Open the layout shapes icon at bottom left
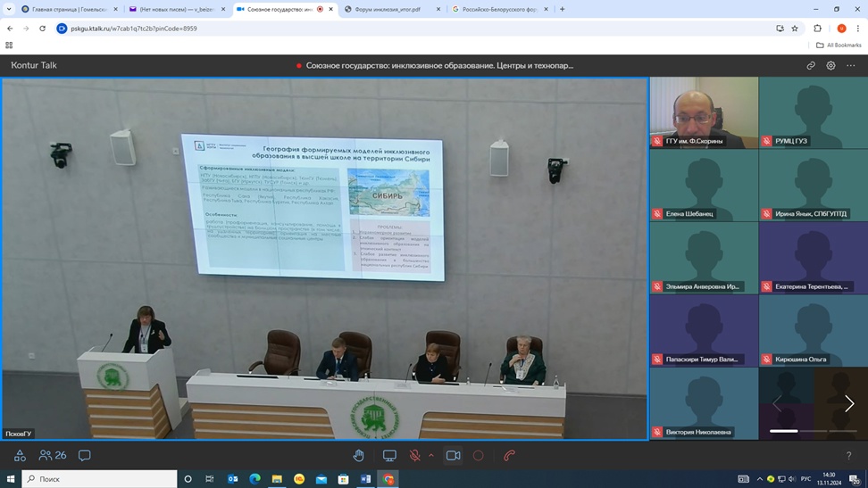868x488 pixels. tap(20, 455)
